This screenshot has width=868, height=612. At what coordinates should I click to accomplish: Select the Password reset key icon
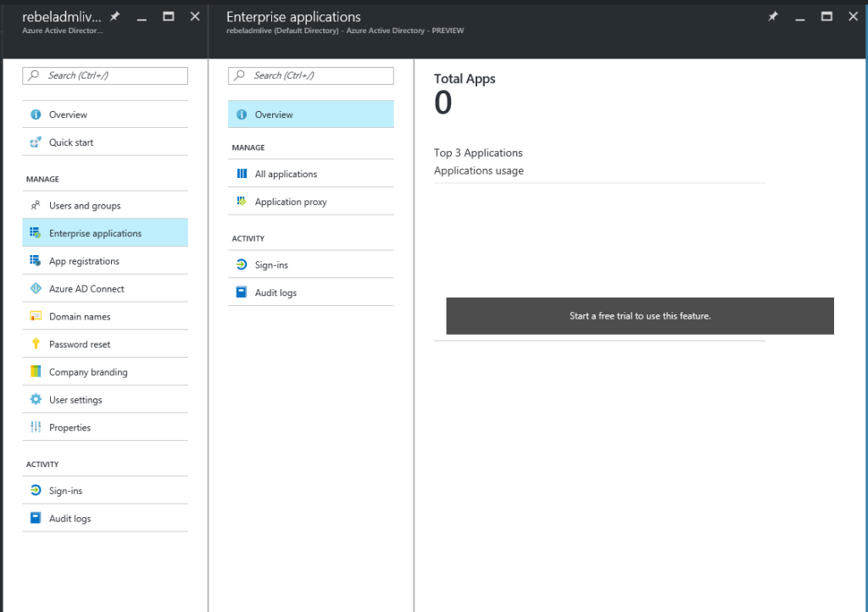[x=34, y=343]
